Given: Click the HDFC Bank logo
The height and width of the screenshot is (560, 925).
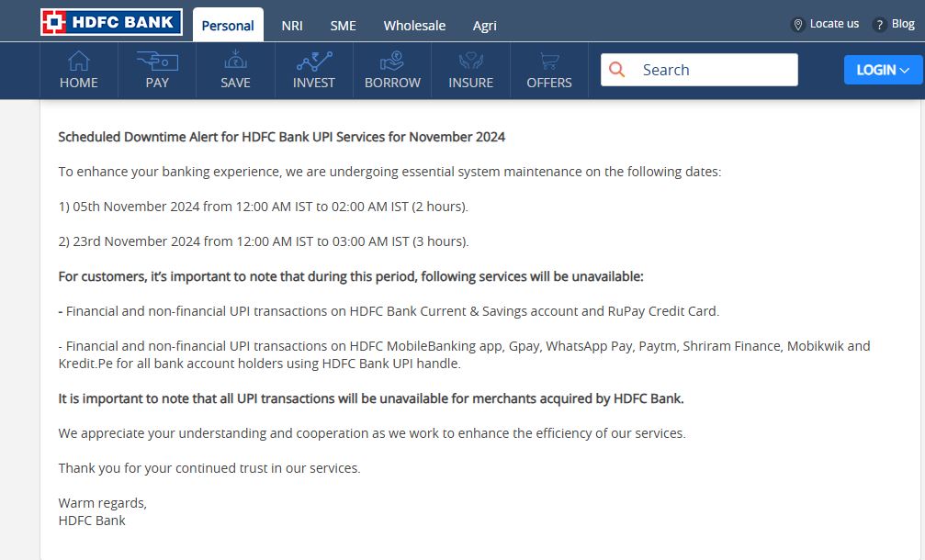Looking at the screenshot, I should [110, 23].
